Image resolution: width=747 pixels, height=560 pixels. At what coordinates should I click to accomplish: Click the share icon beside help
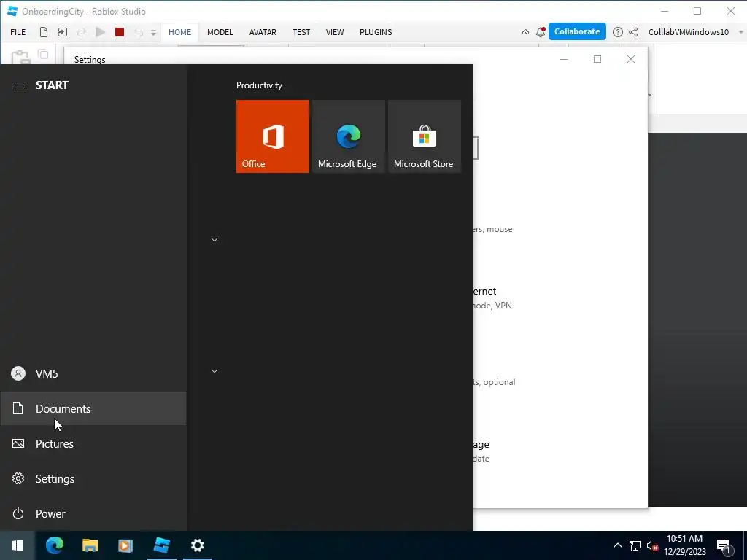(633, 32)
